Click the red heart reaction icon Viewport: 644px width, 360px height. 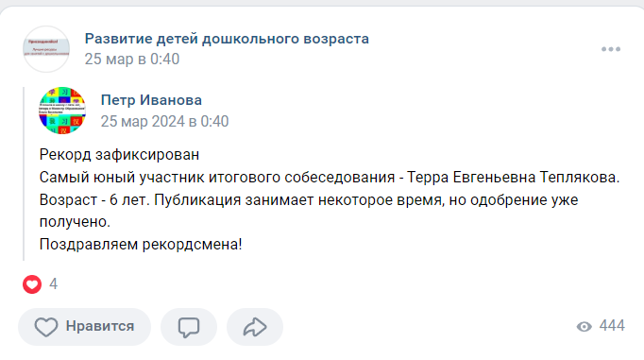tap(32, 284)
